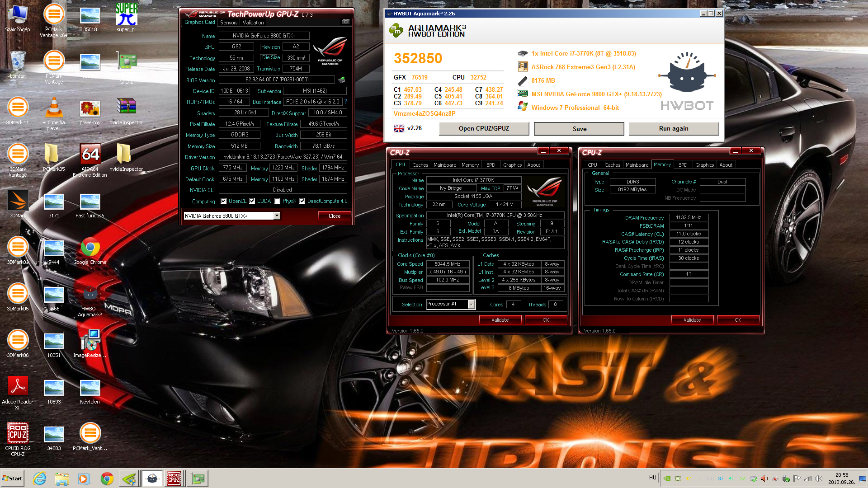
Task: Open the 34803 screenshot file icon
Action: pos(54,438)
